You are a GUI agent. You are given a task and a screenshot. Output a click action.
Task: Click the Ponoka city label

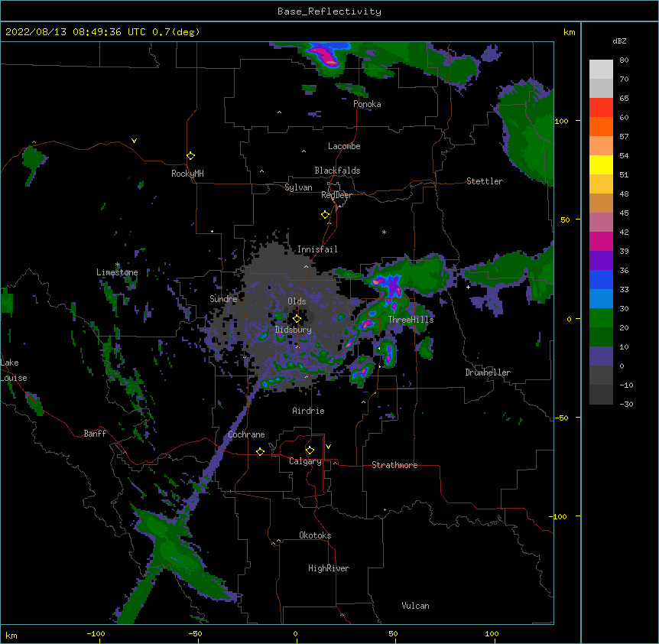pos(367,104)
